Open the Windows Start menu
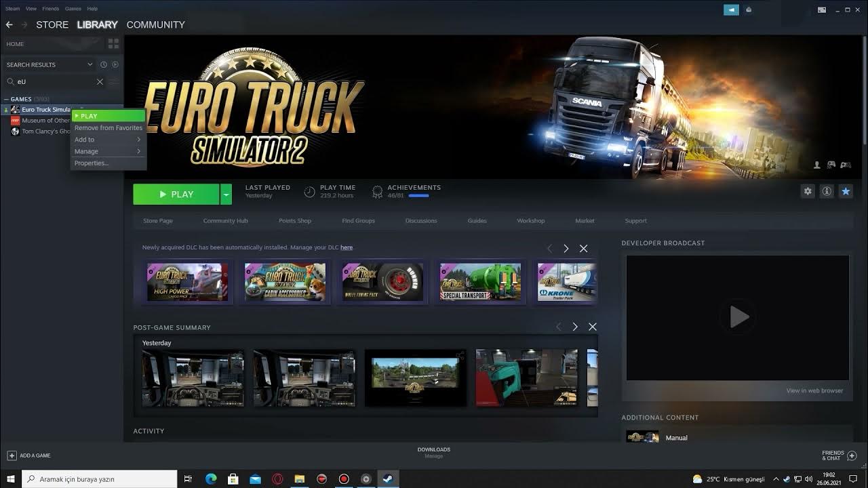This screenshot has width=868, height=488. 11,479
